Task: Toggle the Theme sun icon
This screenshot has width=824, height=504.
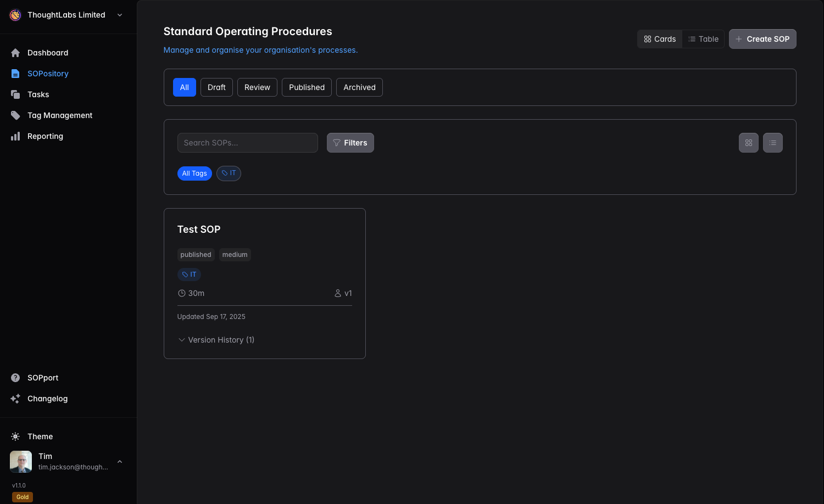Action: 15,436
